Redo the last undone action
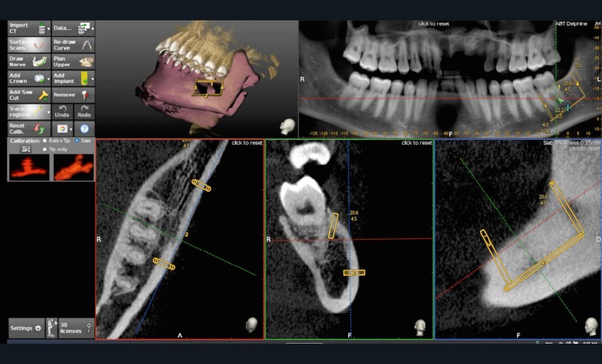602x364 pixels. coord(84,111)
